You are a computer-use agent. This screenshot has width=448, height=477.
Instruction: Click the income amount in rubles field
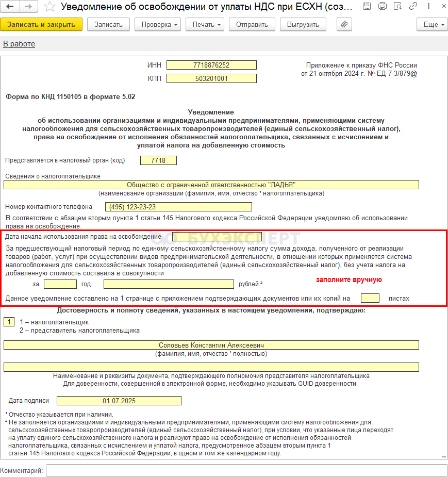click(169, 284)
